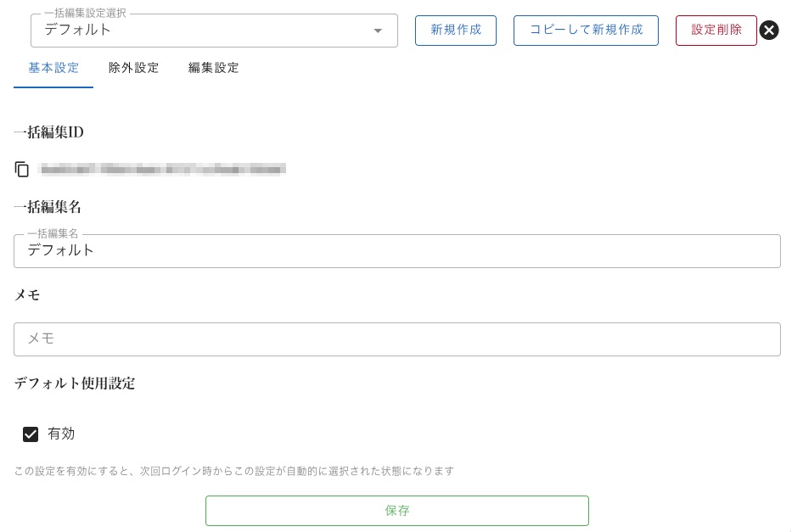792x532 pixels.
Task: Toggle the 有効 checkbox
Action: pyautogui.click(x=31, y=434)
